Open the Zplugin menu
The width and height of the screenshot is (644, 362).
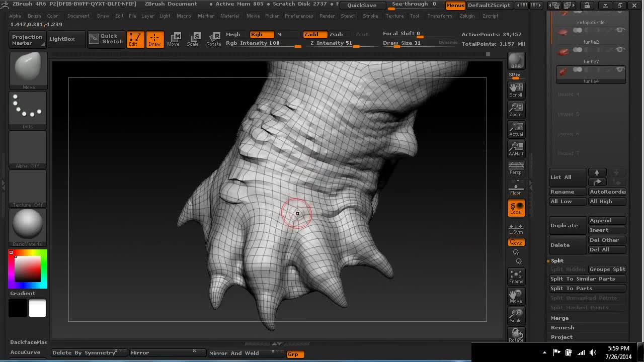click(x=467, y=16)
